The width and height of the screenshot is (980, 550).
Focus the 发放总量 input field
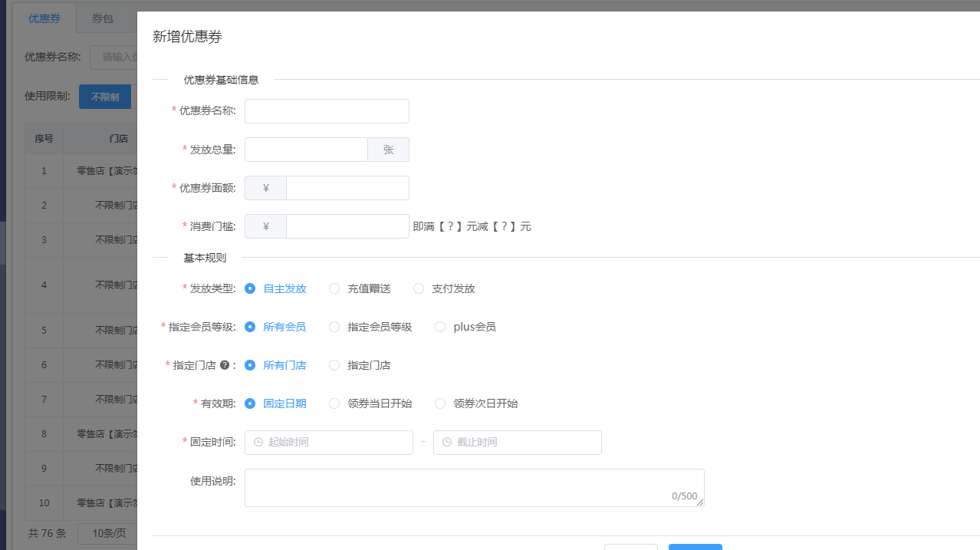306,150
